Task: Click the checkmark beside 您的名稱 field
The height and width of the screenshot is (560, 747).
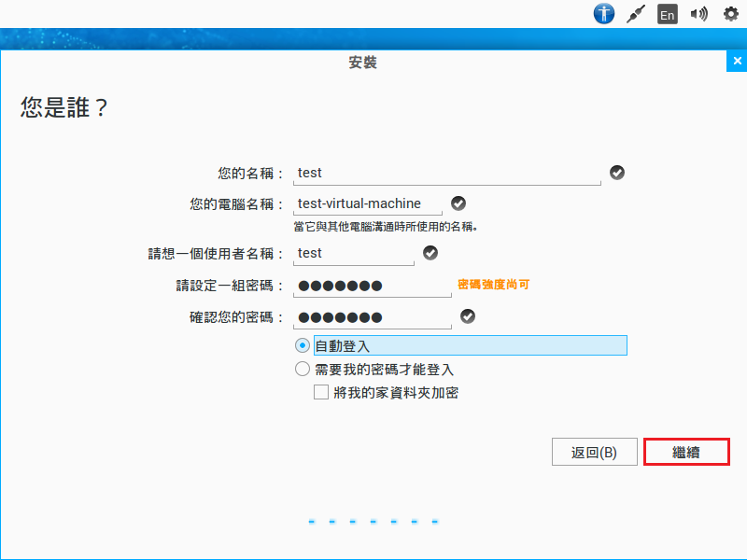Action: point(617,173)
